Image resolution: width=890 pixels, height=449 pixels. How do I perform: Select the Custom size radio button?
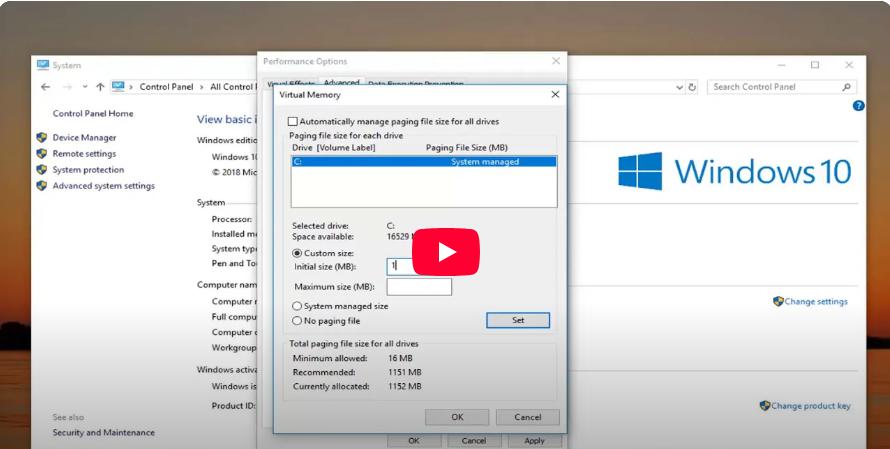297,253
